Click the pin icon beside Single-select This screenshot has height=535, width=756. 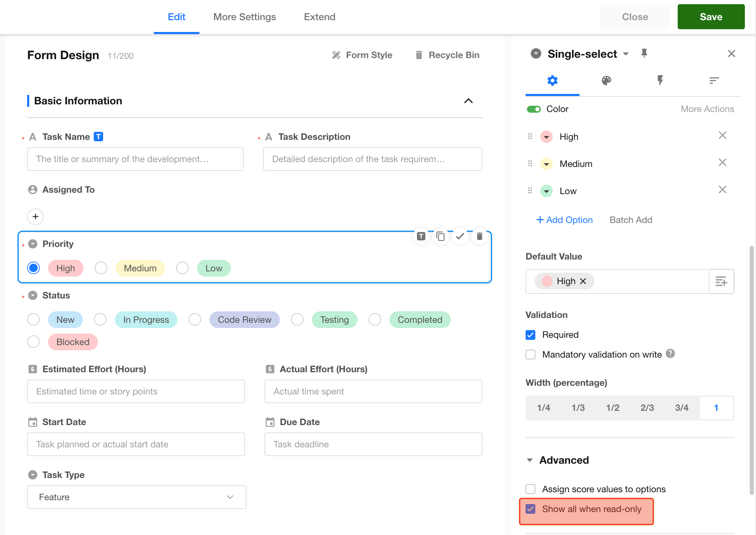(x=644, y=54)
